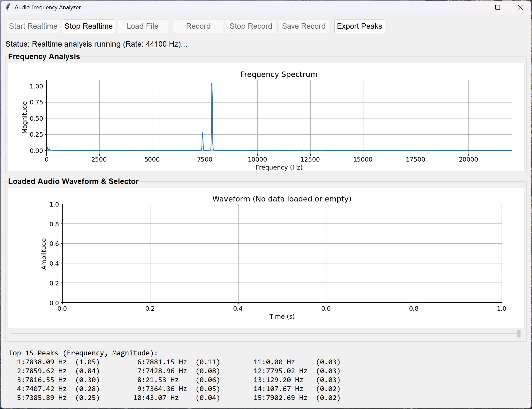Save the recording with Save Record
The image size is (532, 409).
(303, 26)
